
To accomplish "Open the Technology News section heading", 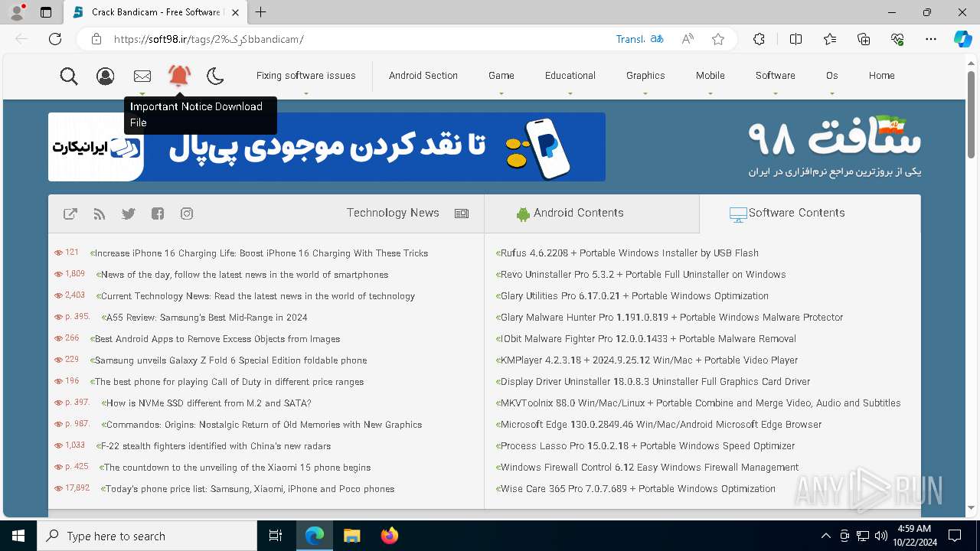I will [393, 213].
